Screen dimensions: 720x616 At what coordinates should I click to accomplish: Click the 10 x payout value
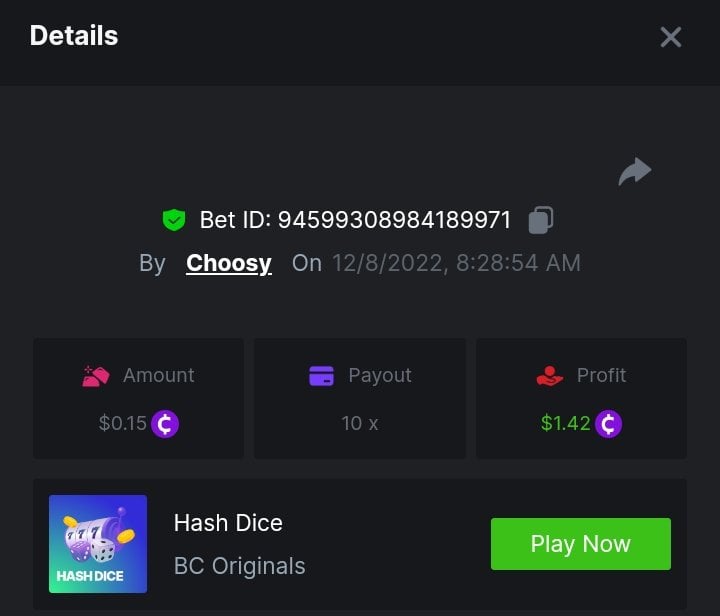coord(360,424)
